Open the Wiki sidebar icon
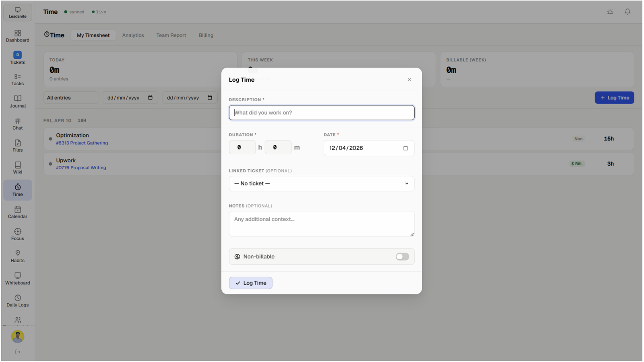The height and width of the screenshot is (362, 644). tap(18, 168)
